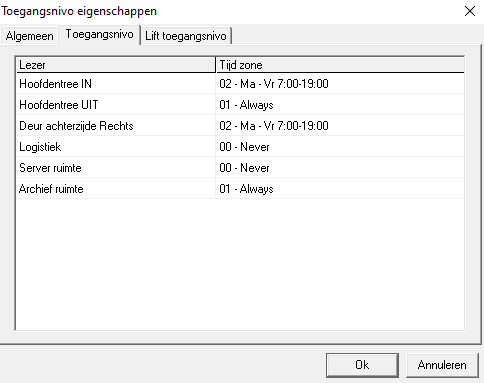Click the 00 - Never cell for Logistiek
484x383 pixels.
pos(340,147)
